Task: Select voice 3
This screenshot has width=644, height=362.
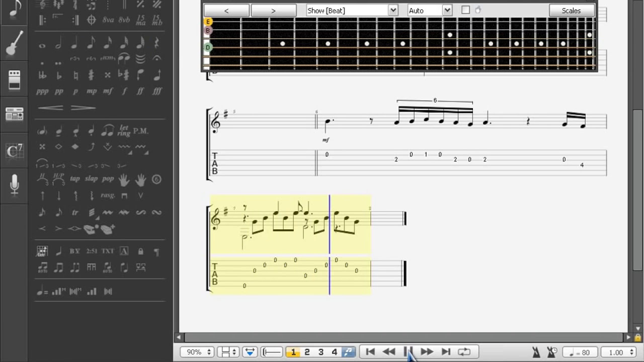Action: (x=320, y=352)
